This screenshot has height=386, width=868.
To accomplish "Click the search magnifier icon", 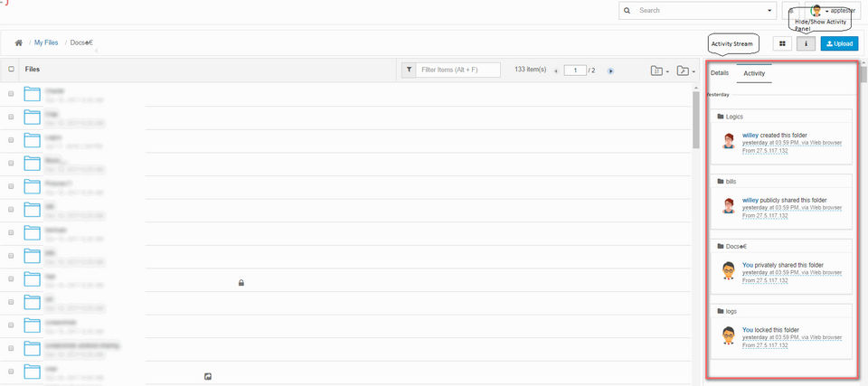I will [627, 11].
